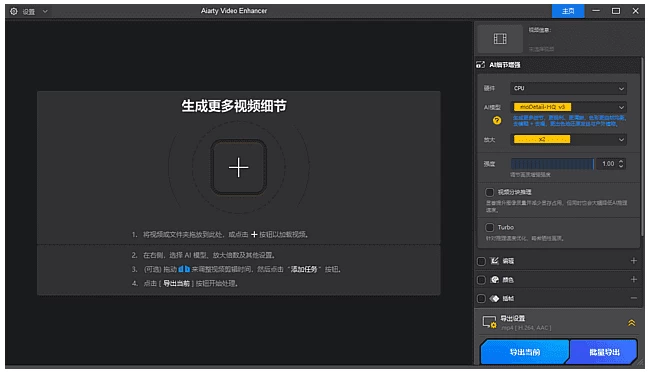The image size is (650, 373).
Task: Click the 导出设置 export settings monitor icon
Action: tap(489, 322)
